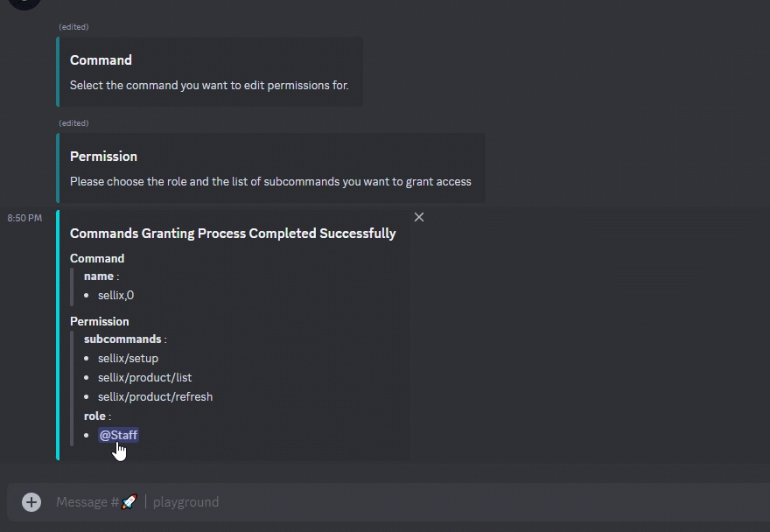Click the Commands Granting Process Completed Successfully heading
This screenshot has width=770, height=532.
[x=233, y=234]
